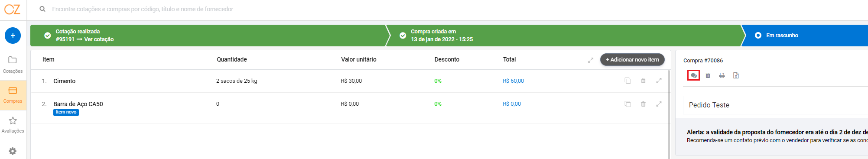Go to Cotações in the sidebar

click(13, 65)
